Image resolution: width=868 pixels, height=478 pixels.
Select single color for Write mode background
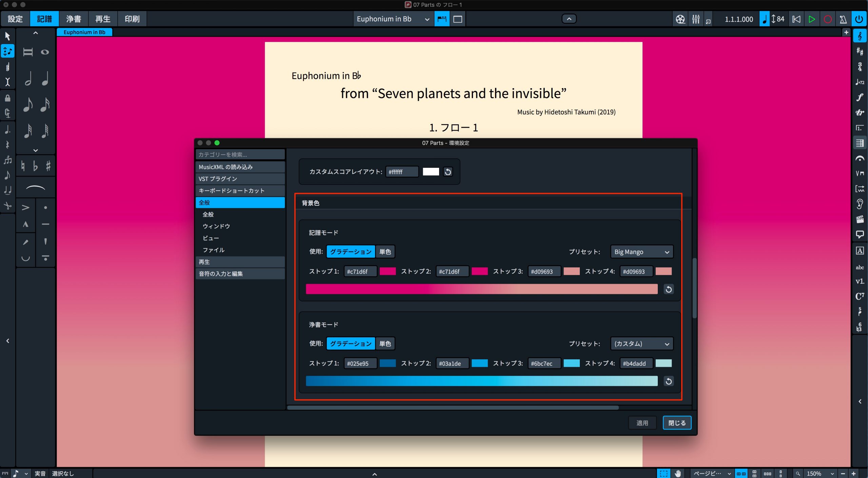(x=385, y=252)
